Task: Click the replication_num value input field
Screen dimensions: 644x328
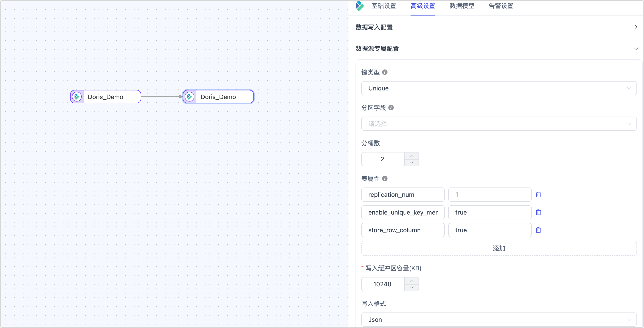Action: click(x=490, y=194)
